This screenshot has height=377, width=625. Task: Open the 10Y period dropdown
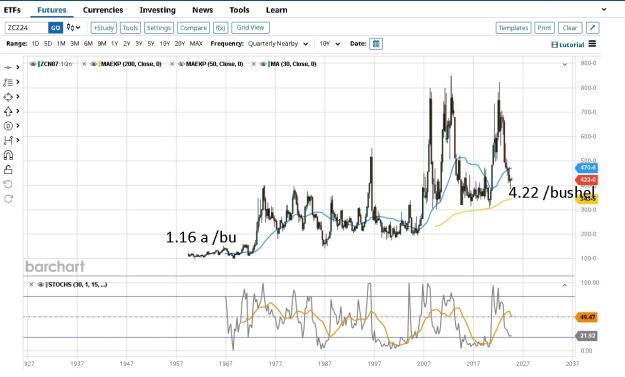[x=329, y=44]
